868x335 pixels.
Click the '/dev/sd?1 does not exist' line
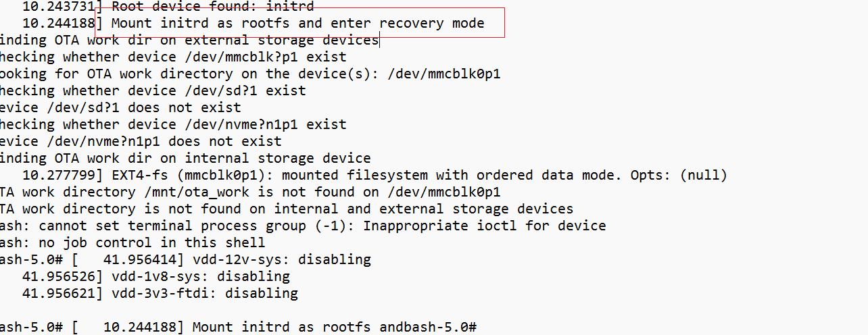(x=120, y=107)
